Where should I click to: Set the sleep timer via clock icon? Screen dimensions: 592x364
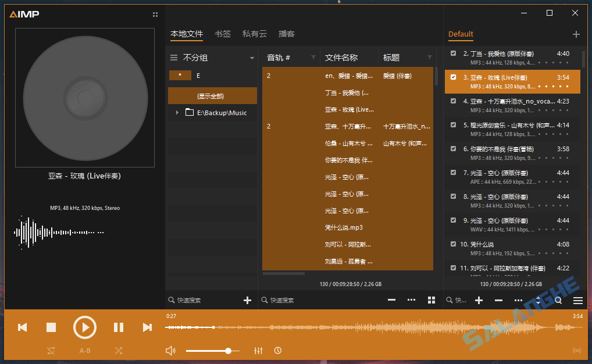point(277,350)
